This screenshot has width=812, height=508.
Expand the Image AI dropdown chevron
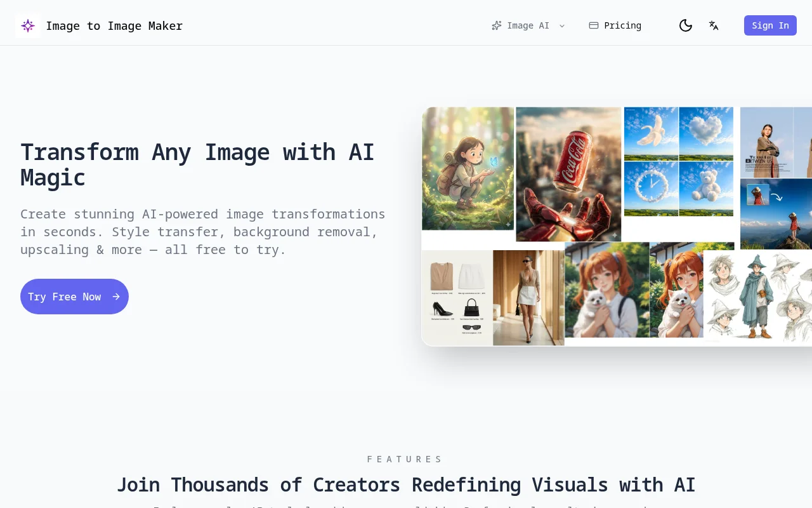[x=562, y=26]
